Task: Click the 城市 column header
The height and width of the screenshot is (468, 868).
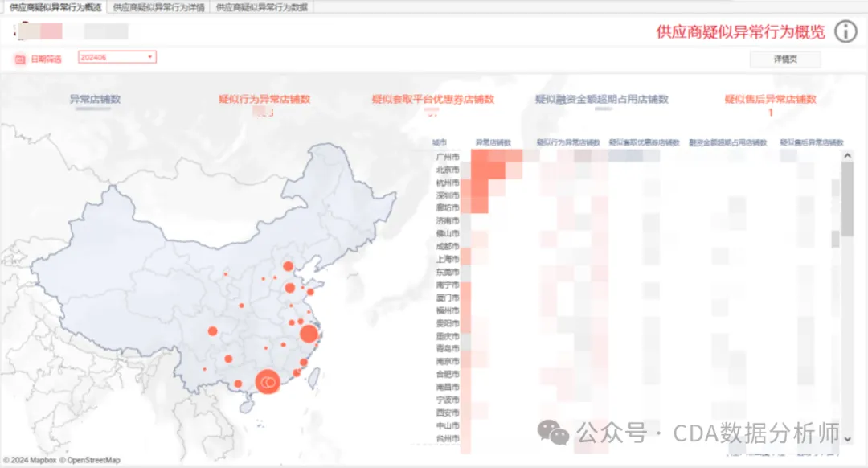Action: (440, 142)
